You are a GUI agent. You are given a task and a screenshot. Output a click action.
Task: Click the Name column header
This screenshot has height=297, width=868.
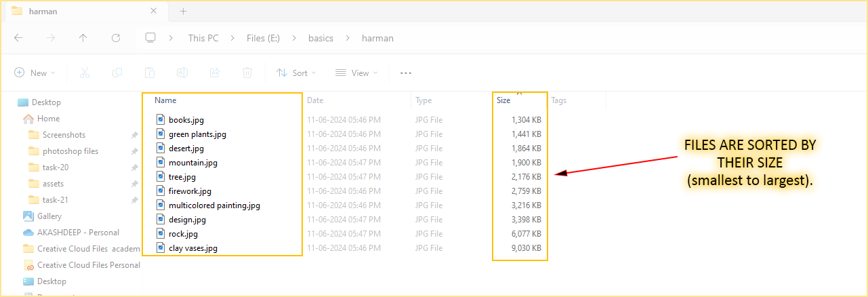pos(165,100)
